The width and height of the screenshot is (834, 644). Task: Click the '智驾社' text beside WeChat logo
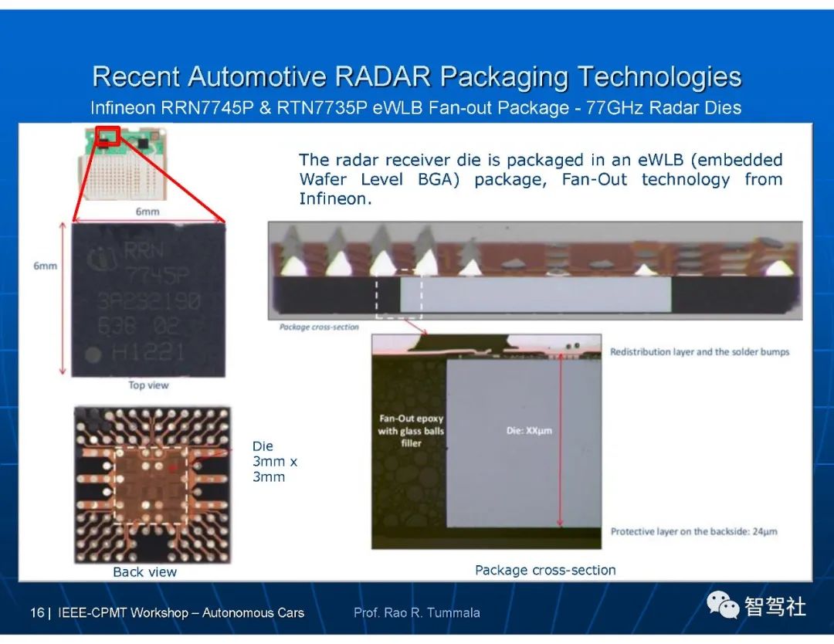tap(775, 606)
